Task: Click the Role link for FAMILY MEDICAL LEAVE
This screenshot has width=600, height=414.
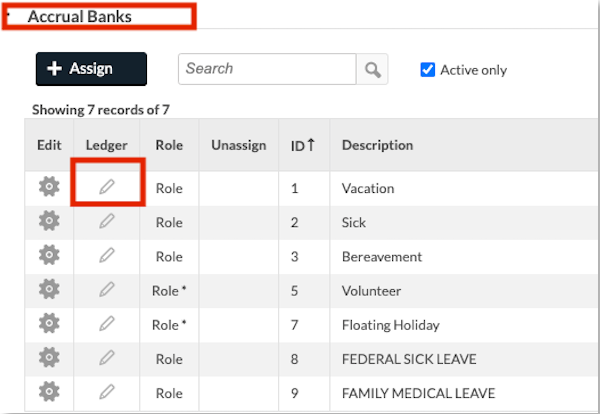Action: click(169, 393)
